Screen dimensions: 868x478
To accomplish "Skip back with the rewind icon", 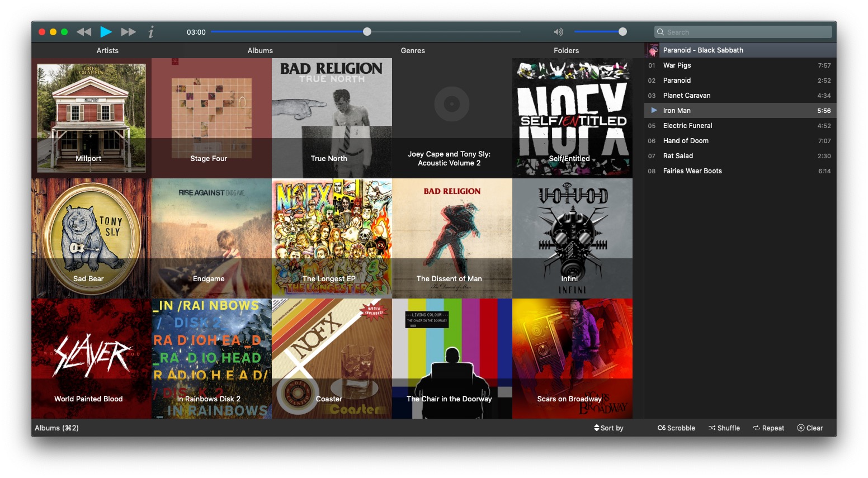I will pos(84,32).
